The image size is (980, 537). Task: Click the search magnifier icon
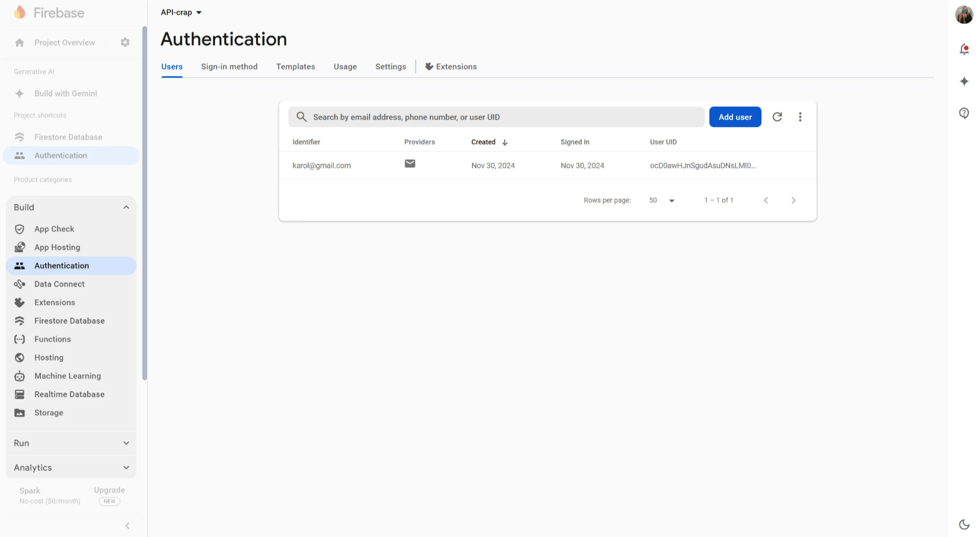pyautogui.click(x=302, y=117)
